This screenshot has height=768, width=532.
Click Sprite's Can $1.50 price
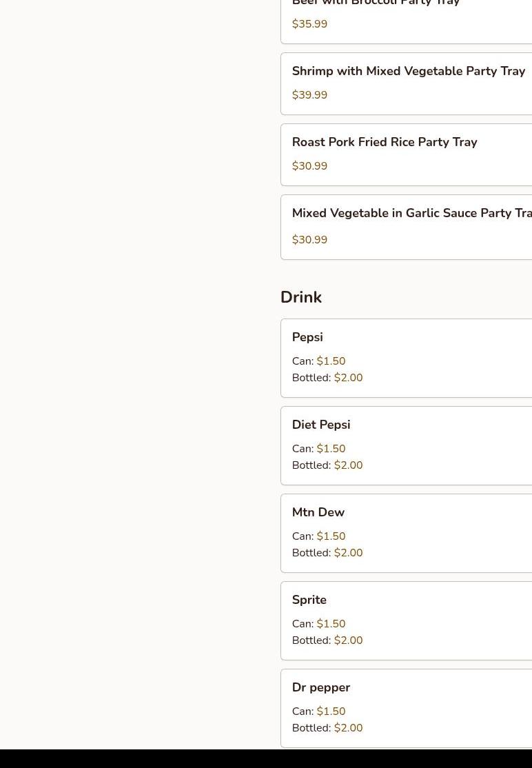click(x=331, y=624)
